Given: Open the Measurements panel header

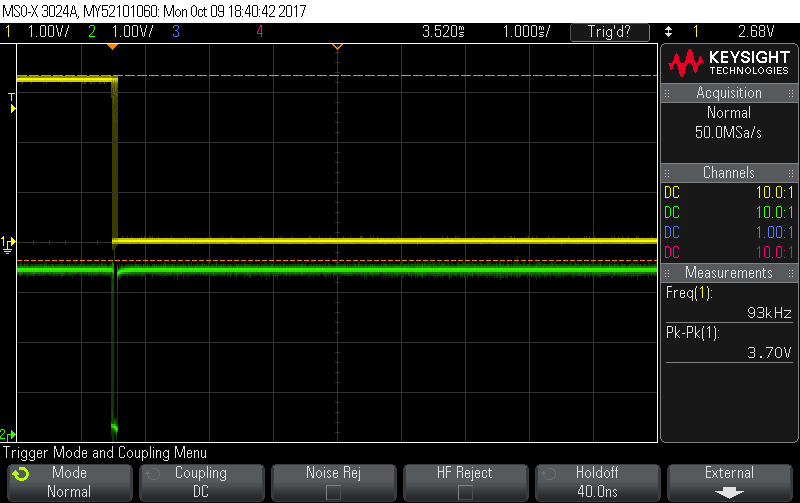Looking at the screenshot, I should [729, 272].
